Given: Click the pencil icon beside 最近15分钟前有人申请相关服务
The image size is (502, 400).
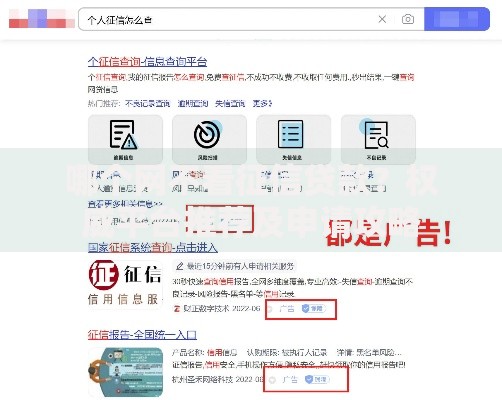Looking at the screenshot, I should pos(180,266).
